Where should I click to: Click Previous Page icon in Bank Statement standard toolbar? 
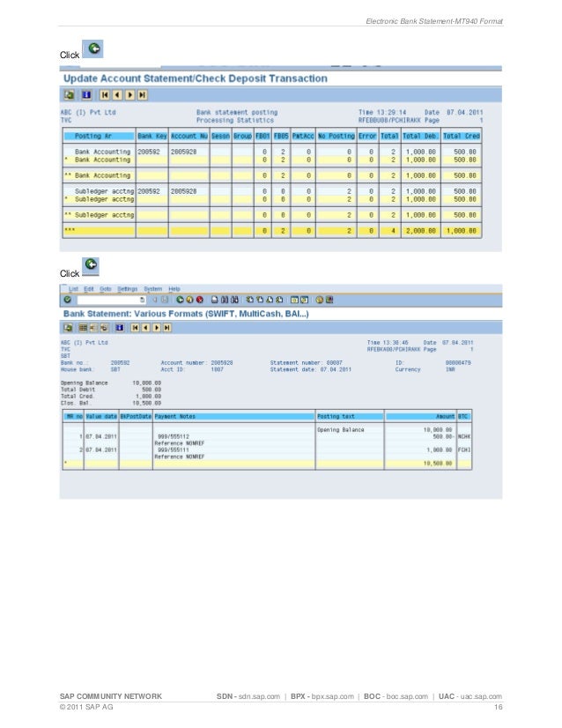[x=260, y=300]
